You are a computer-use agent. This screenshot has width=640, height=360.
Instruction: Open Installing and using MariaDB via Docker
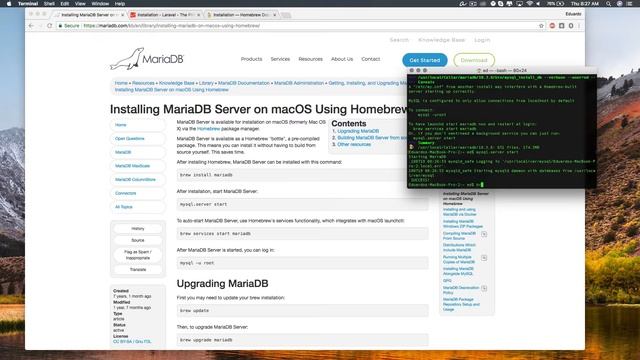[x=460, y=212]
